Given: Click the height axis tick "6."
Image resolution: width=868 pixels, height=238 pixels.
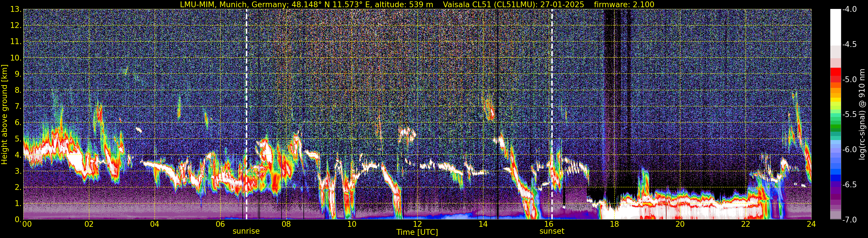Looking at the screenshot, I should coord(18,122).
